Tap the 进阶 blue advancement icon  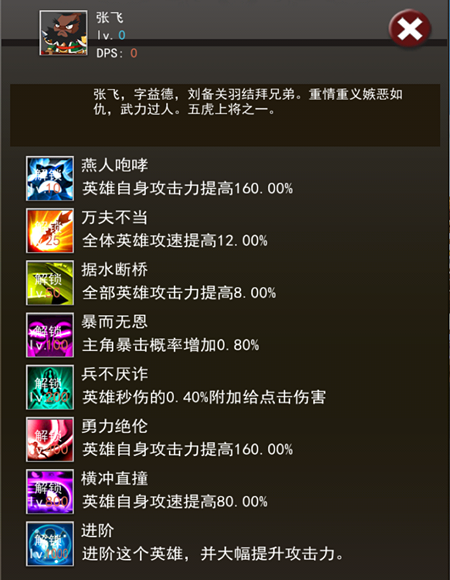click(x=50, y=544)
